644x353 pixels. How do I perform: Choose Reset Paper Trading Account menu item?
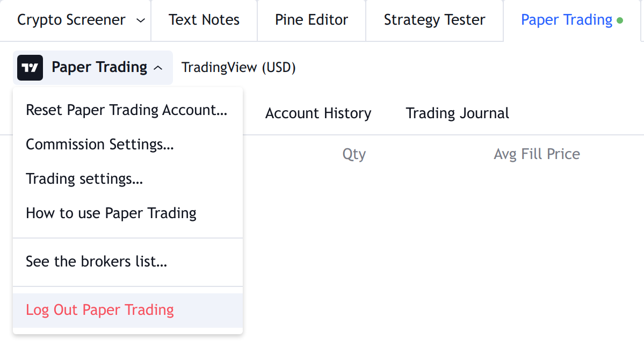tap(128, 110)
